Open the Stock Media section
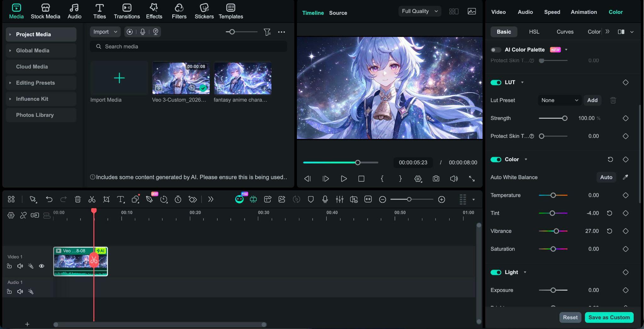Viewport: 644px width, 329px height. tap(45, 11)
